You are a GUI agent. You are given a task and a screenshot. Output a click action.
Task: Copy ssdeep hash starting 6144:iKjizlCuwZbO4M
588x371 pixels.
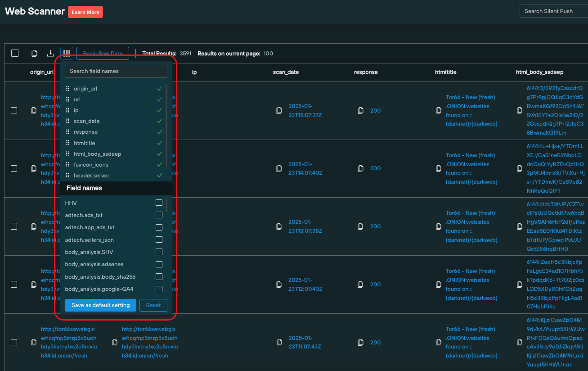coord(520,342)
